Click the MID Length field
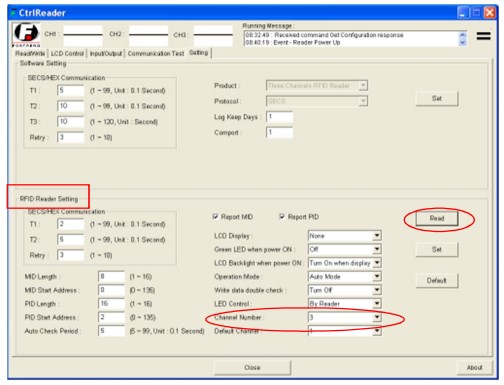The width and height of the screenshot is (504, 385). [x=111, y=276]
